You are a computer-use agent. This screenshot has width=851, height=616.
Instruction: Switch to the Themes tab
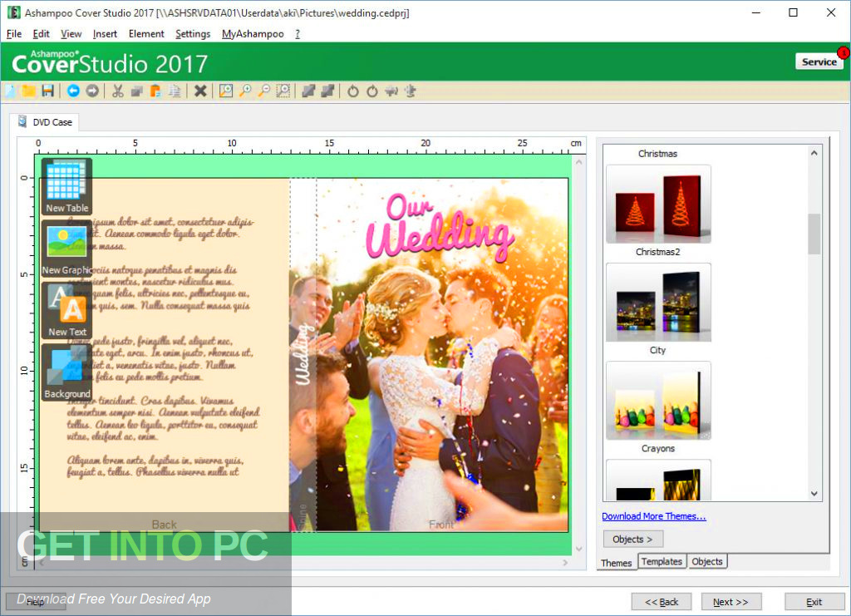point(616,563)
